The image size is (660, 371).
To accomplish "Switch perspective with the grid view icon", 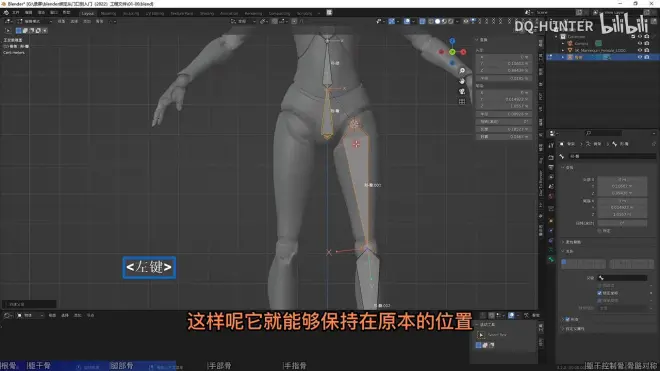I will tap(462, 101).
